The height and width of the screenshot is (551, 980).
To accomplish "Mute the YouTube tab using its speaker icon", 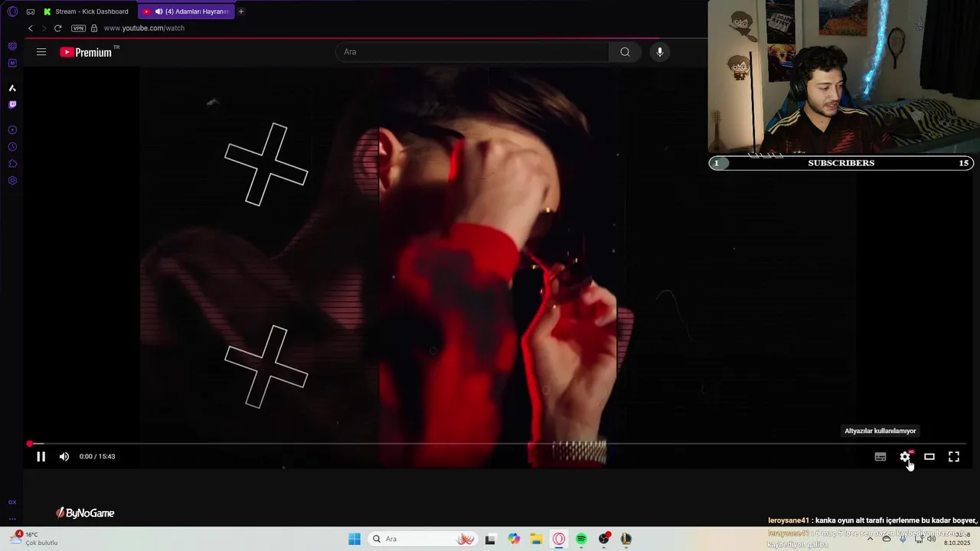I will pyautogui.click(x=158, y=11).
